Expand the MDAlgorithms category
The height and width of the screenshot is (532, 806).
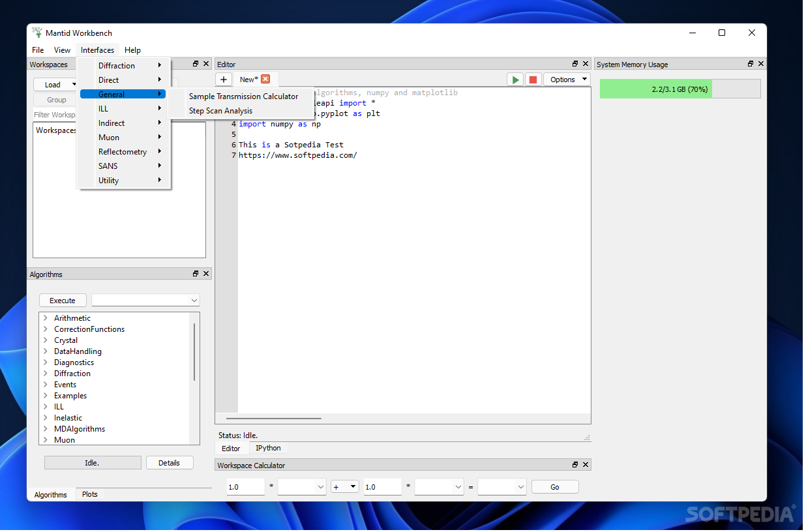click(x=45, y=429)
